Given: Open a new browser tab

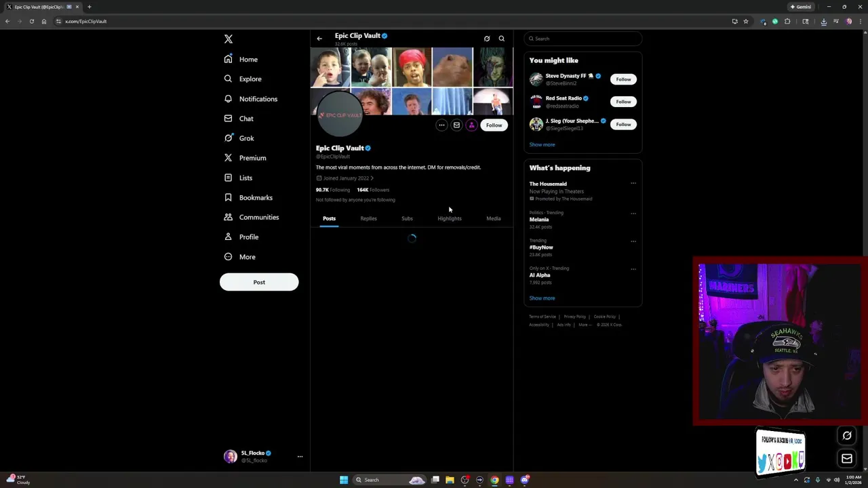Looking at the screenshot, I should point(89,7).
